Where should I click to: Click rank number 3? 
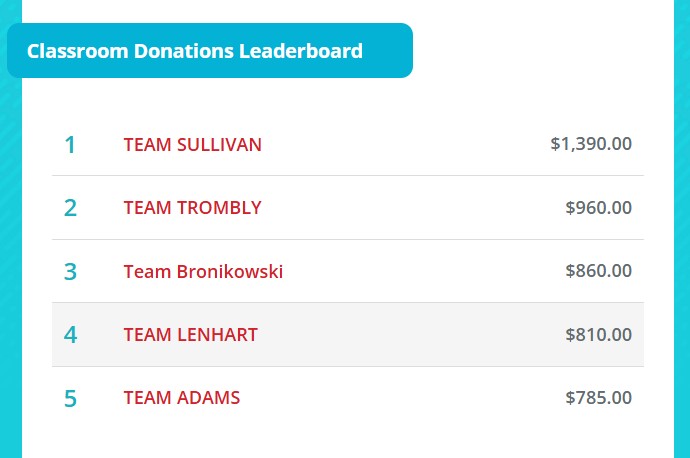(x=70, y=271)
